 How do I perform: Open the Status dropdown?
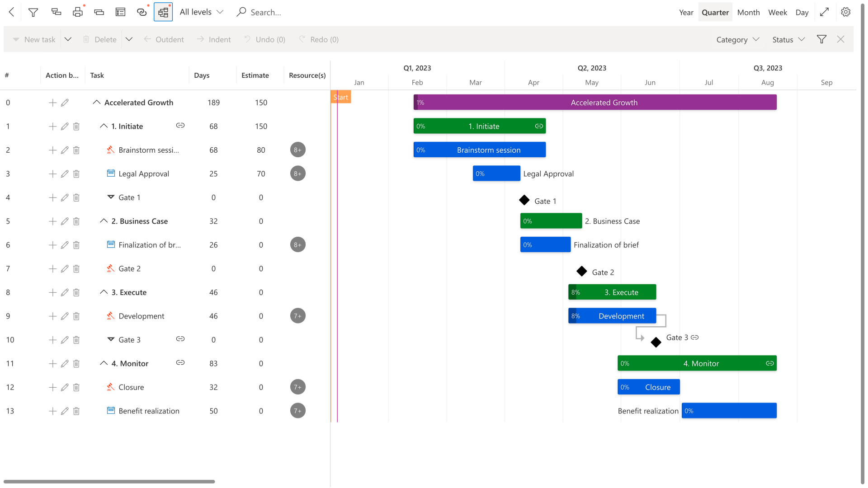point(788,40)
